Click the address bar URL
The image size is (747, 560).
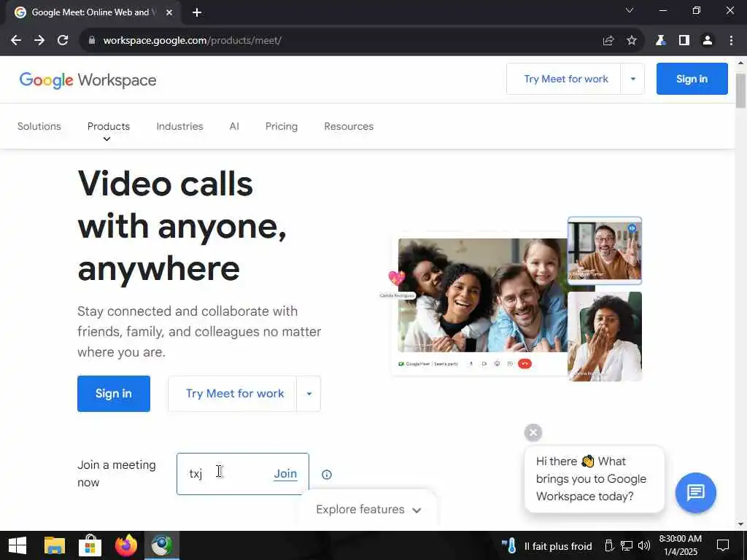192,41
